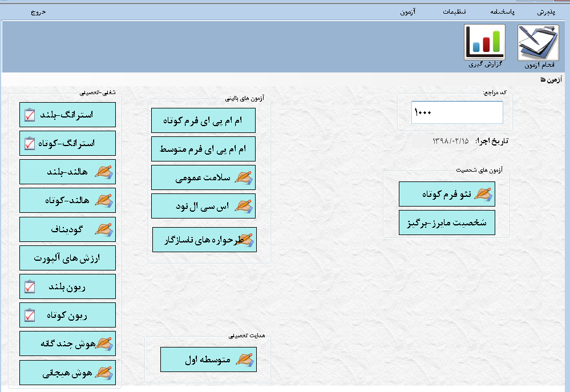Open شخصیت مایرز-بریگز test
Viewport: 570px width, 392px height.
(447, 223)
